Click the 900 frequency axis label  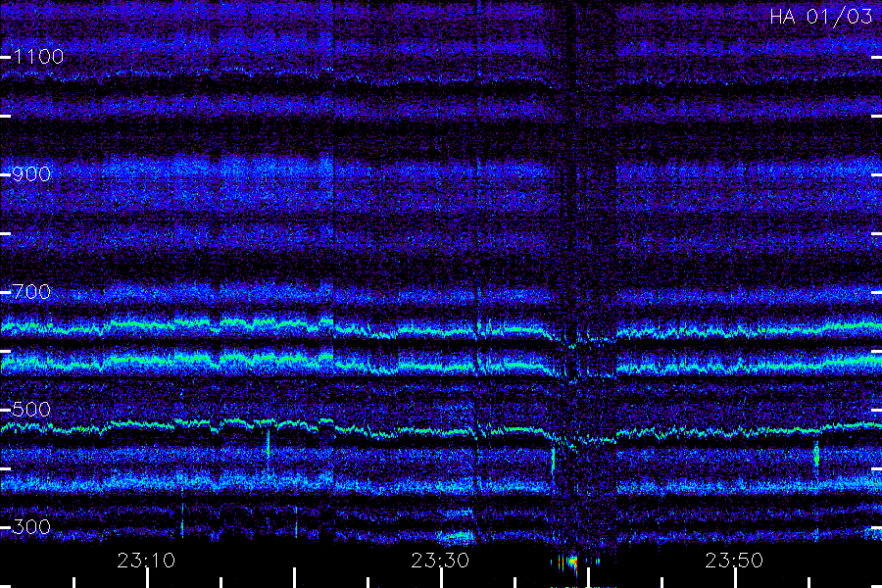click(31, 174)
